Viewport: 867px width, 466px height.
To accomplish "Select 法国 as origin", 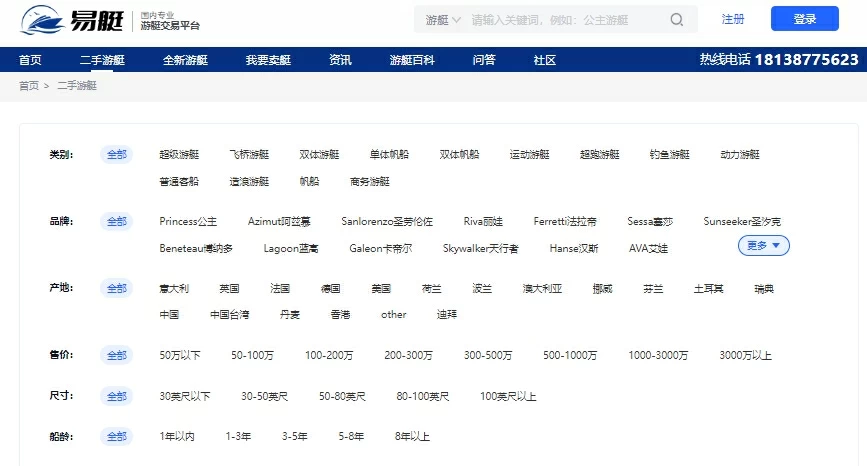I will click(280, 288).
